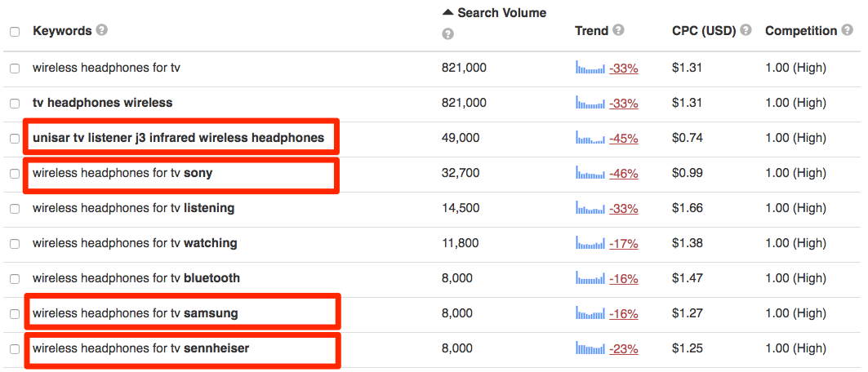Viewport: 868px width, 372px height.
Task: Select checkbox for 'wireless headphones for tv samsung'
Action: pyautogui.click(x=15, y=314)
